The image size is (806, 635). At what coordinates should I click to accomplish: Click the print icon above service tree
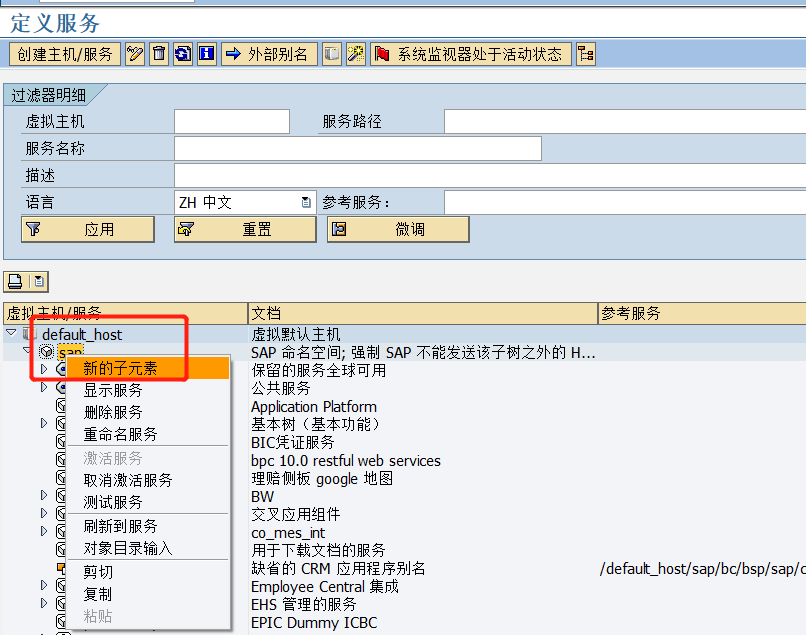[14, 281]
